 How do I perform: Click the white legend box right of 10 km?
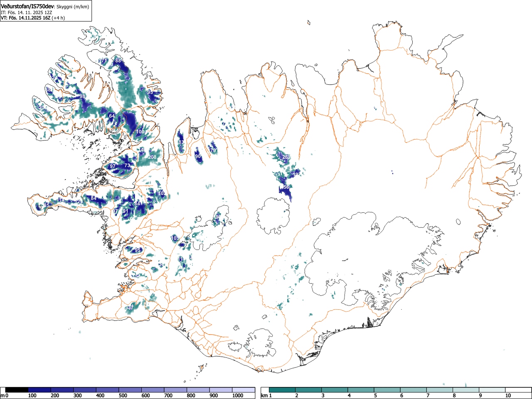[518, 390]
